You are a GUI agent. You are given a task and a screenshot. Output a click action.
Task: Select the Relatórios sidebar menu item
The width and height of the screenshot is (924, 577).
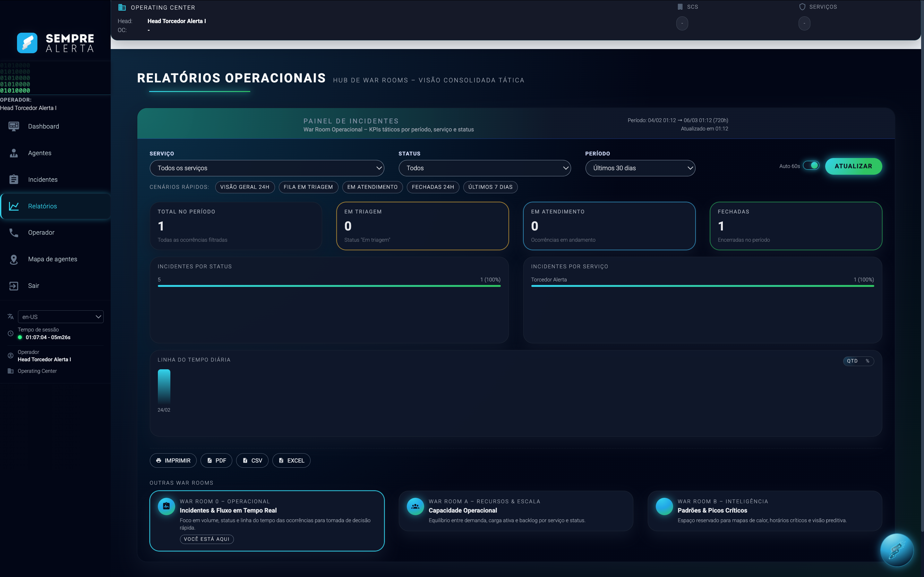coord(56,206)
